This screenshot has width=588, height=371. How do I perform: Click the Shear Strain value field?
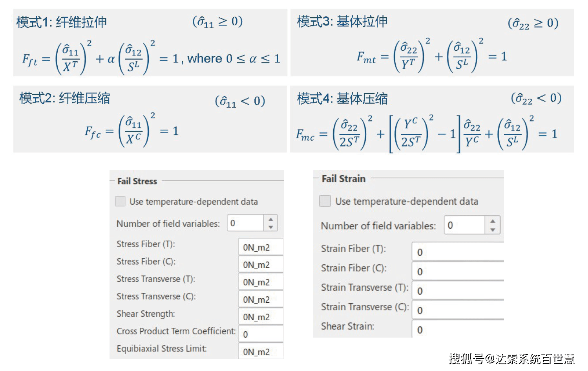click(458, 329)
